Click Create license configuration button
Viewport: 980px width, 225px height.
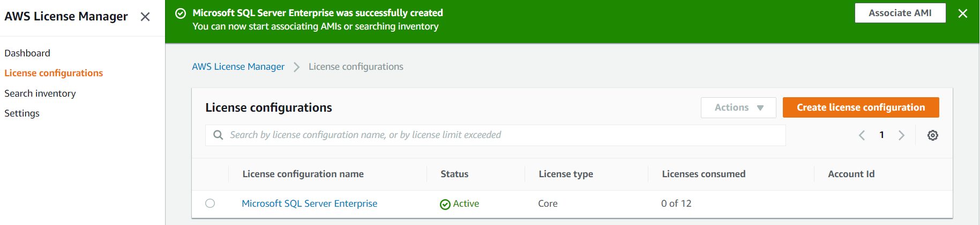(x=861, y=107)
